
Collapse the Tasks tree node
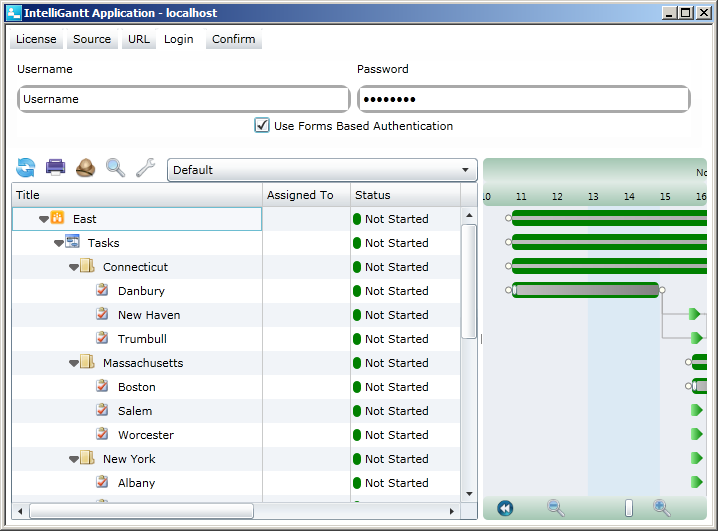(59, 243)
